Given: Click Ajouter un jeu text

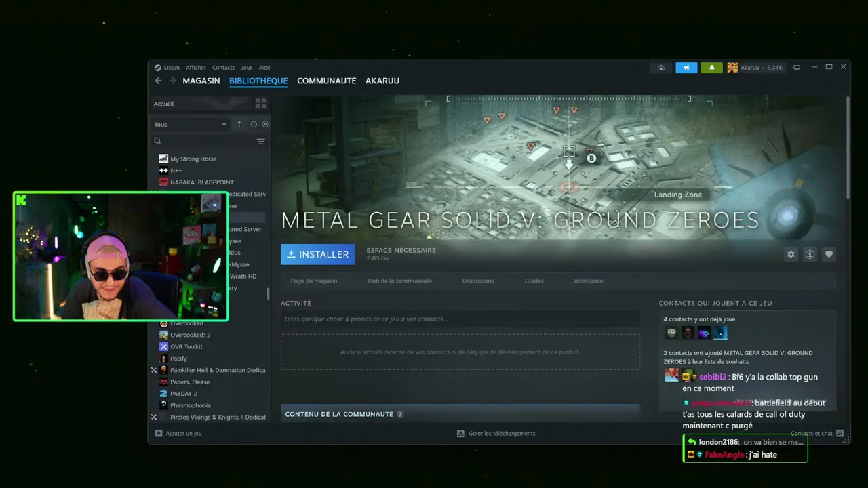Looking at the screenshot, I should pyautogui.click(x=184, y=433).
